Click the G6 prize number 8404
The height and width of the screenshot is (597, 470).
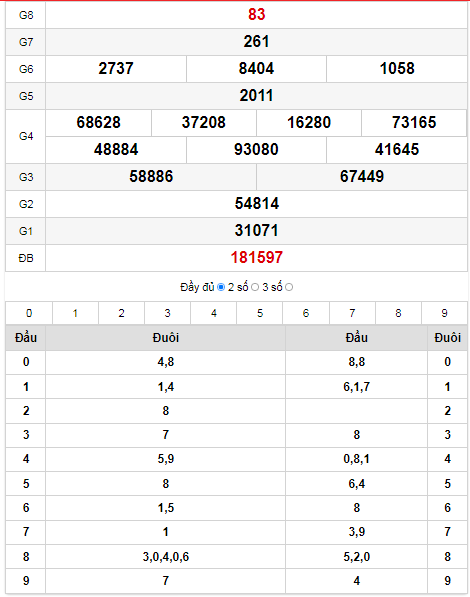tap(256, 69)
